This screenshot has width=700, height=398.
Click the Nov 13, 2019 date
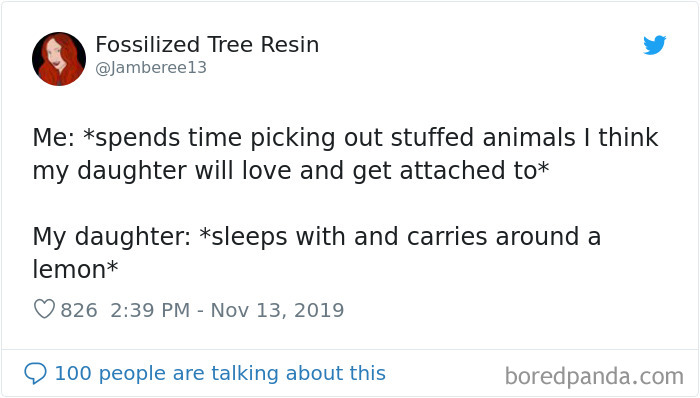(x=277, y=310)
